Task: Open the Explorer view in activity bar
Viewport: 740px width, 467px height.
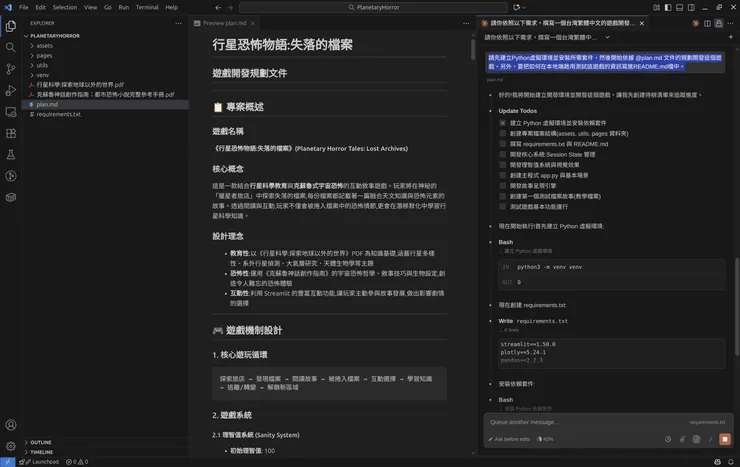Action: click(x=10, y=26)
